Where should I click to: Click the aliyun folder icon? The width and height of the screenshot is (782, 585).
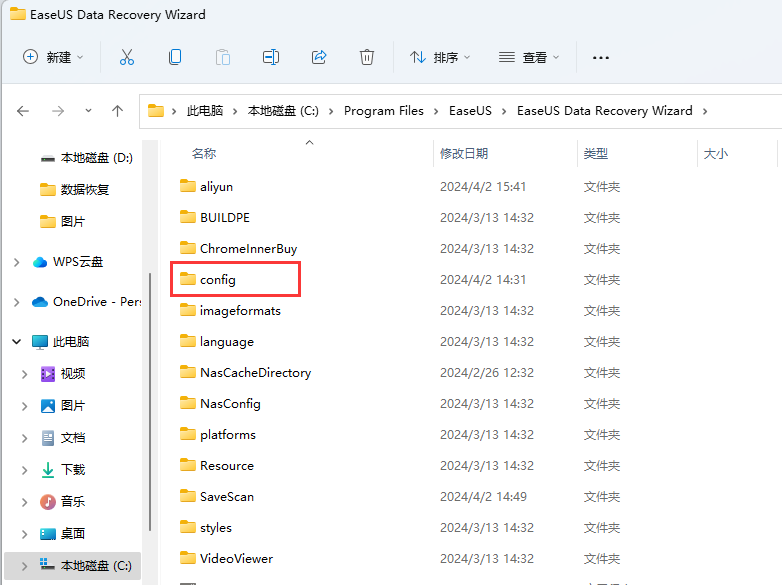(x=188, y=186)
